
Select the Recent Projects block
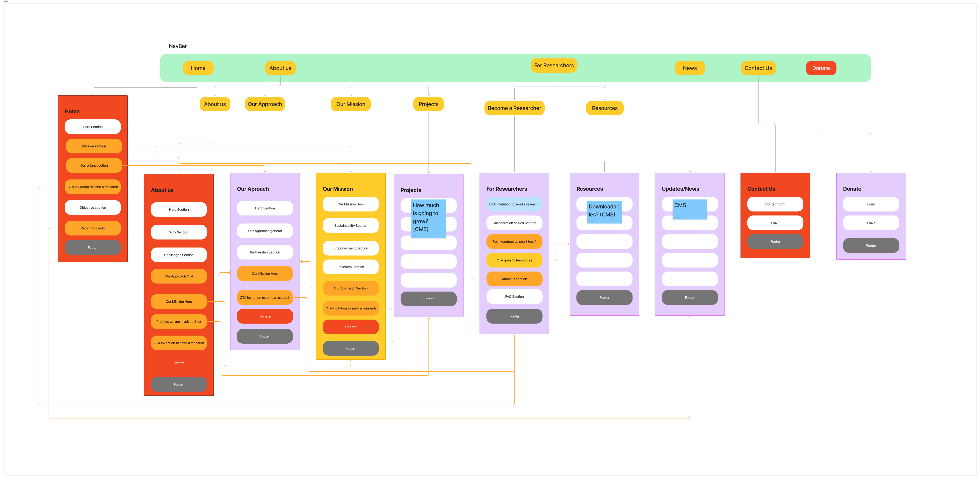pos(92,228)
